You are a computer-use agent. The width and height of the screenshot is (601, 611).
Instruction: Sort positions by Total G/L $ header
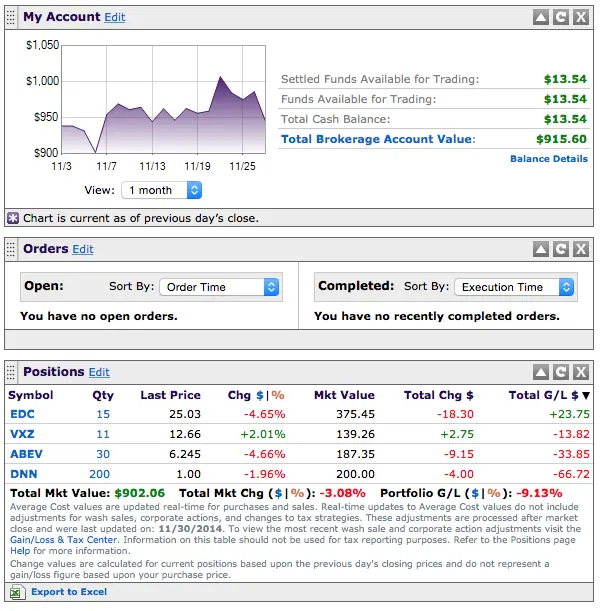tap(549, 395)
